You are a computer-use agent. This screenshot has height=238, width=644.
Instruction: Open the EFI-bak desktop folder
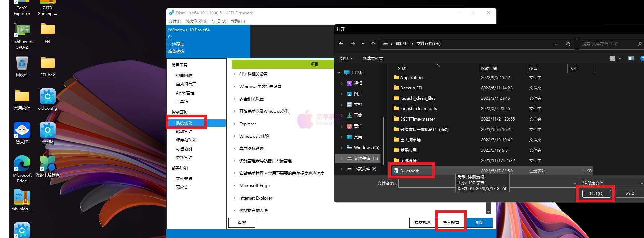(47, 67)
